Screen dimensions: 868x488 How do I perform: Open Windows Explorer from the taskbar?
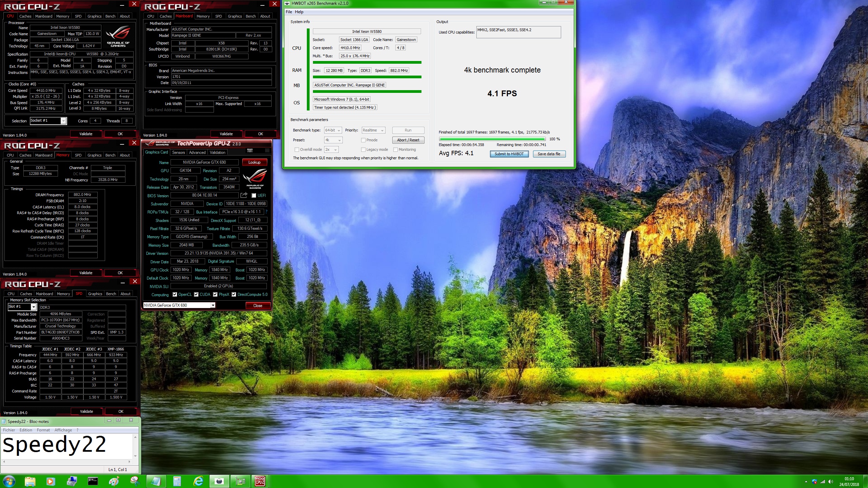pyautogui.click(x=30, y=481)
